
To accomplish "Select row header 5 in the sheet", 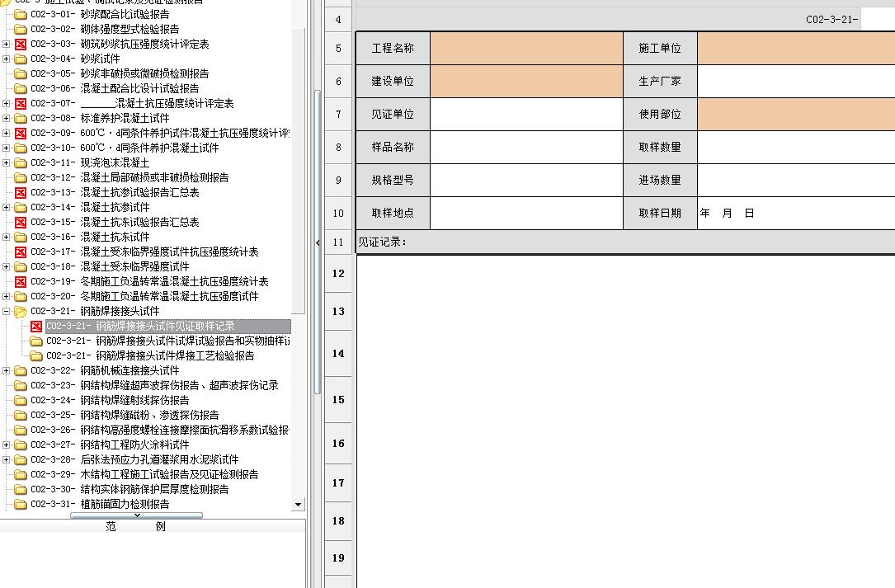I will pyautogui.click(x=338, y=49).
